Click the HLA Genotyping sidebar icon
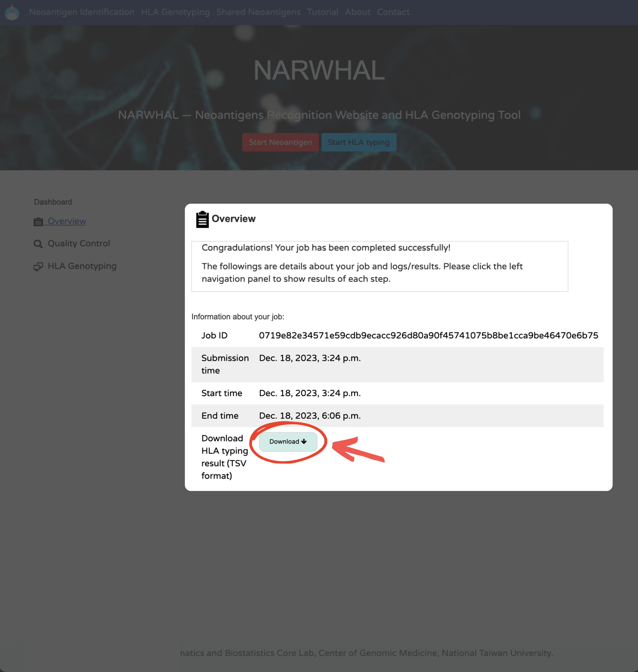The height and width of the screenshot is (672, 638). pos(38,267)
